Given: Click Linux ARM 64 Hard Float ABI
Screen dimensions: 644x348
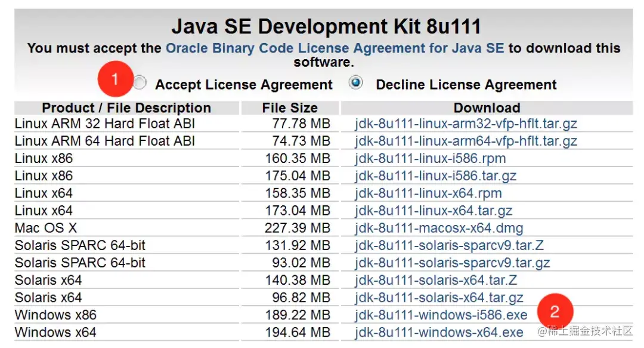Looking at the screenshot, I should pyautogui.click(x=105, y=141).
